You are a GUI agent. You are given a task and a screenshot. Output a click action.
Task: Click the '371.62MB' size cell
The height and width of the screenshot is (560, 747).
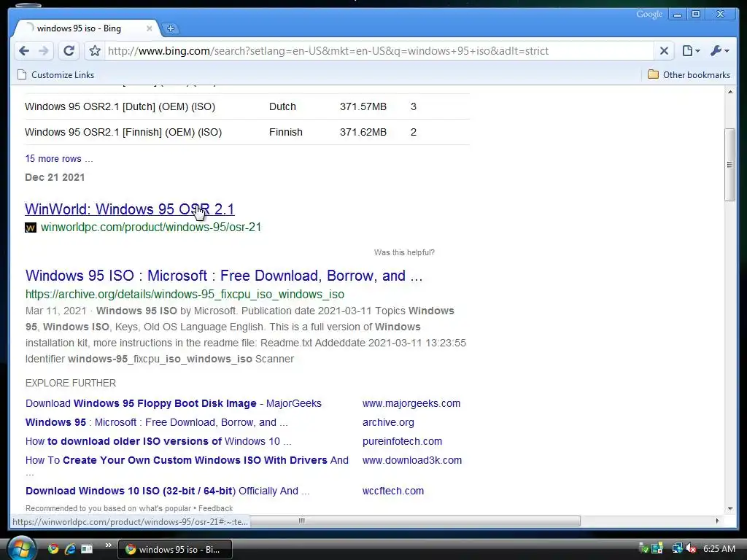click(363, 133)
